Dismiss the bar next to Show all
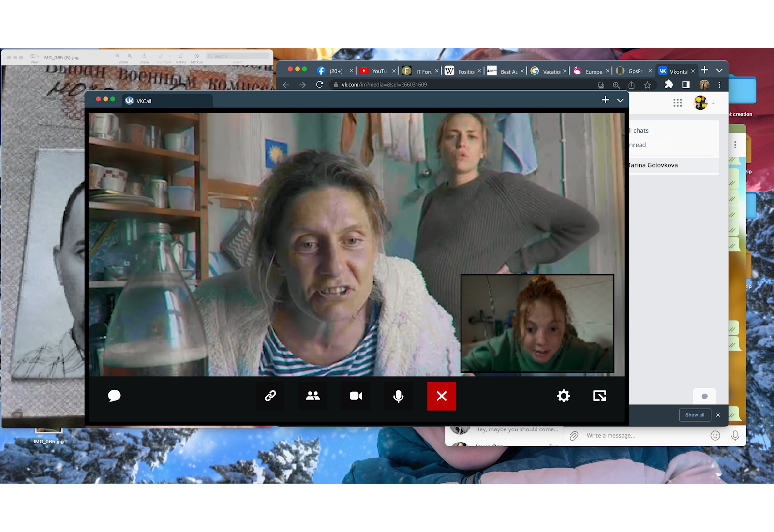The width and height of the screenshot is (774, 532). tap(718, 415)
